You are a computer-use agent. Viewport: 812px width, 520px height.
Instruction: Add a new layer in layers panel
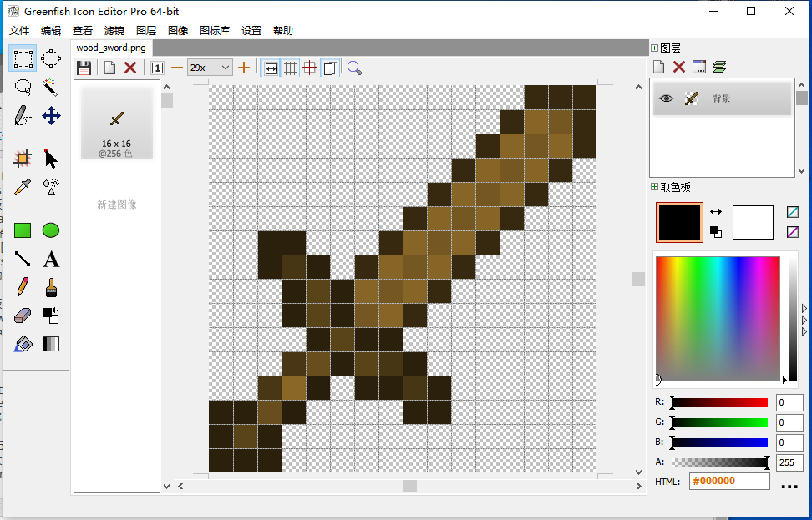click(659, 67)
